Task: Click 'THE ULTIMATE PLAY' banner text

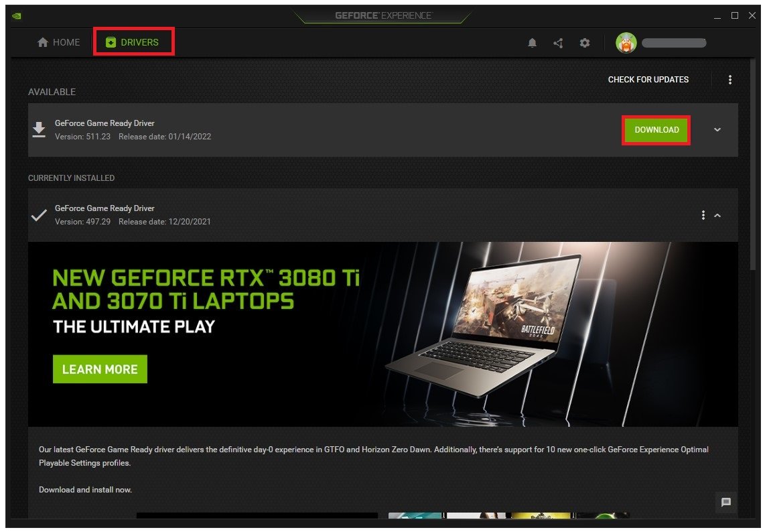Action: click(134, 326)
